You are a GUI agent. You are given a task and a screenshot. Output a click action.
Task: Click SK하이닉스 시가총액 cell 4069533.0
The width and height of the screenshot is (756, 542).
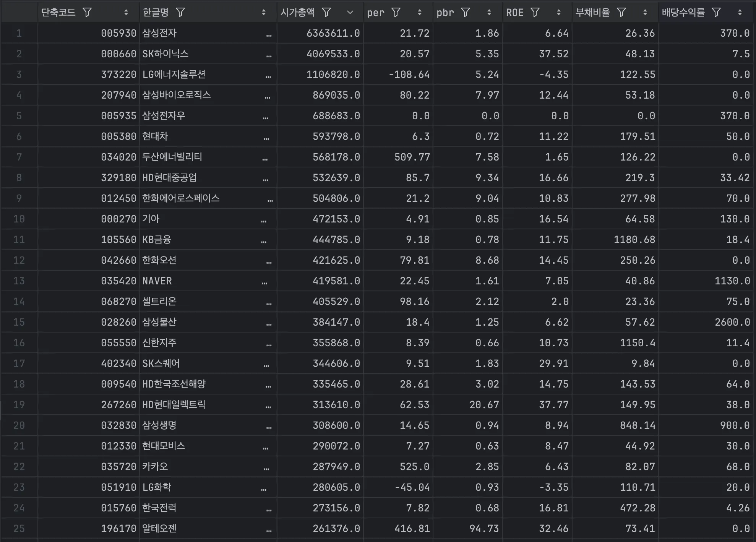click(x=333, y=54)
